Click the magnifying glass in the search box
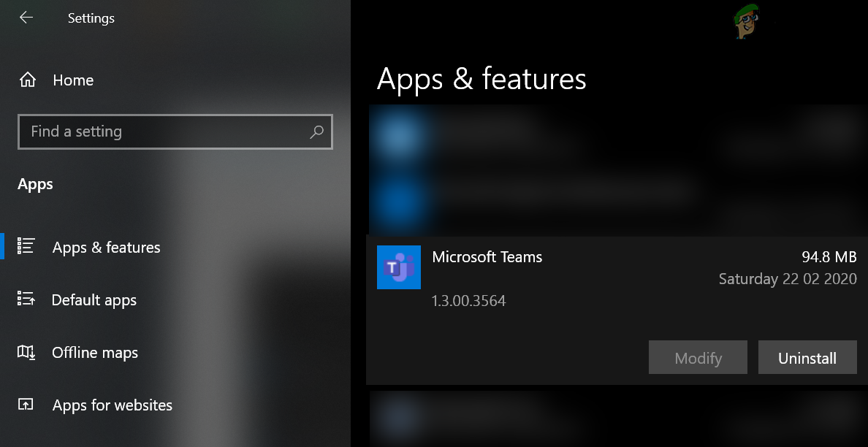The width and height of the screenshot is (868, 447). [316, 132]
